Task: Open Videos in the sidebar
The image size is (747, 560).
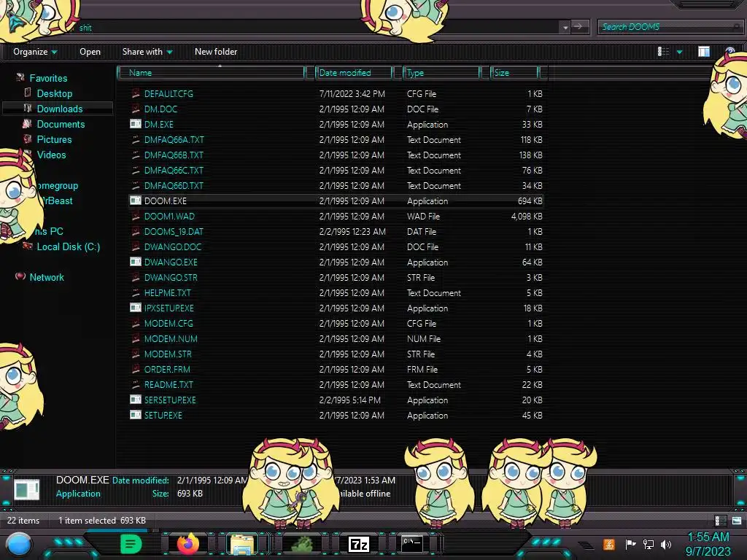Action: [52, 155]
